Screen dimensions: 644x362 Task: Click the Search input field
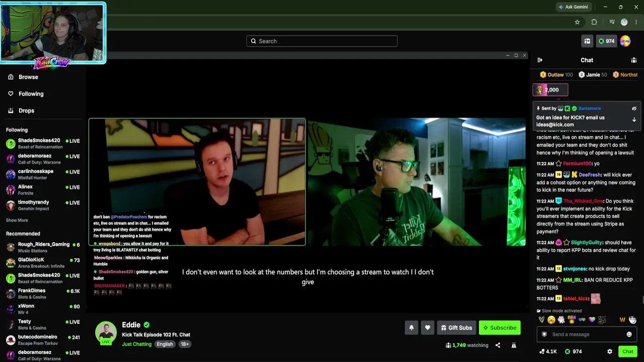[x=322, y=41]
